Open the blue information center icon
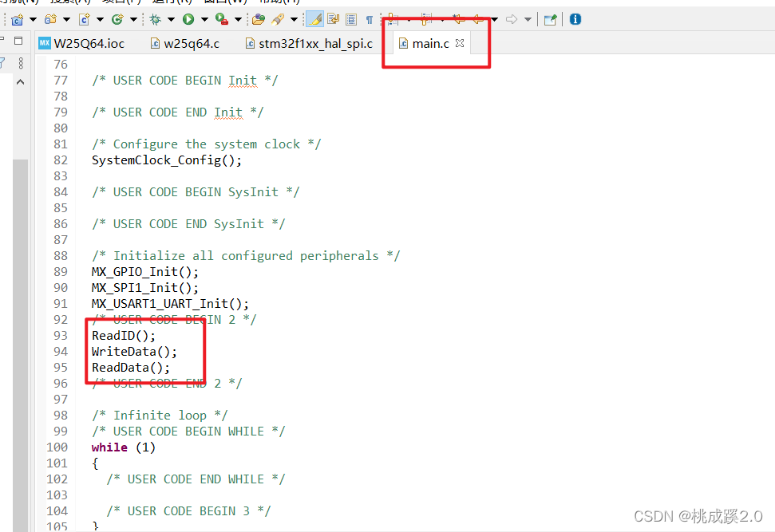The height and width of the screenshot is (532, 775). point(575,19)
